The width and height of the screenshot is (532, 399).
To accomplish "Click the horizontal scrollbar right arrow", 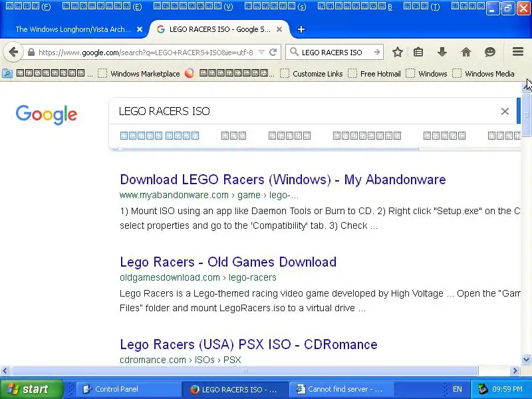I will 515,370.
